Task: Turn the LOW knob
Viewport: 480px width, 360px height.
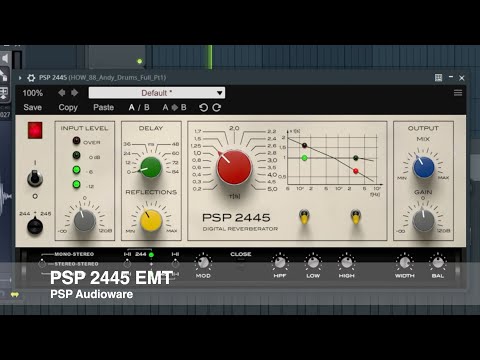Action: pyautogui.click(x=313, y=262)
